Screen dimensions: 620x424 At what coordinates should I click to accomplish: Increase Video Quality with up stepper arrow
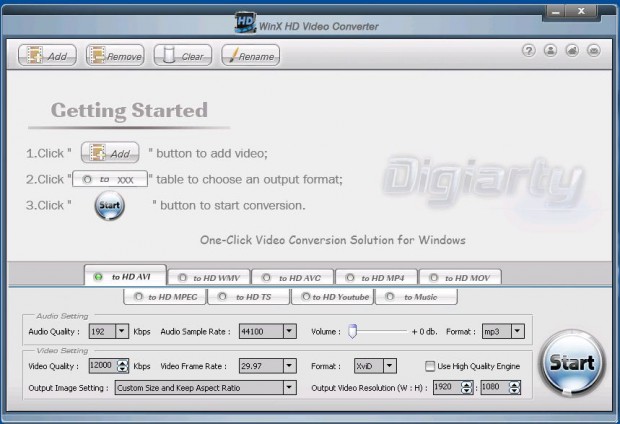coord(123,362)
